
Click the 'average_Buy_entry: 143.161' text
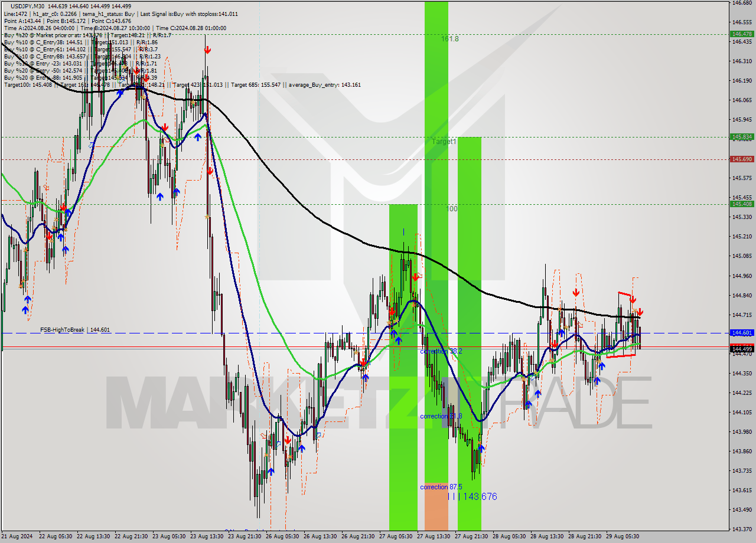324,85
